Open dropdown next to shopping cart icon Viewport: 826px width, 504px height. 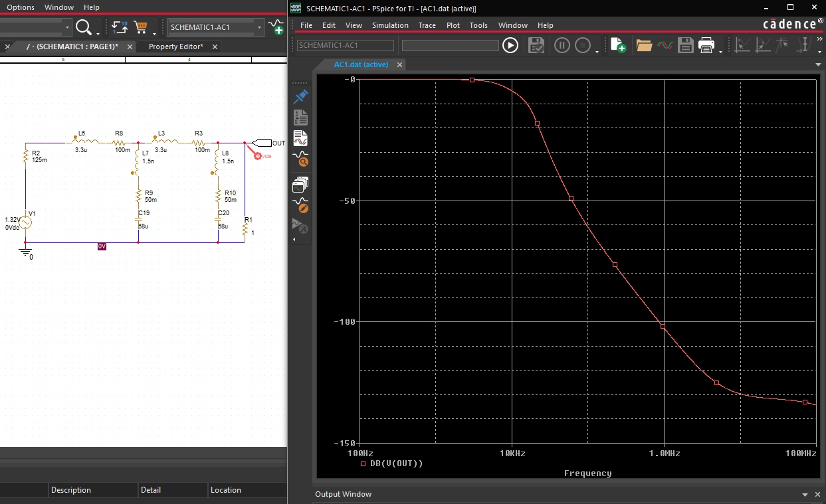click(x=154, y=33)
